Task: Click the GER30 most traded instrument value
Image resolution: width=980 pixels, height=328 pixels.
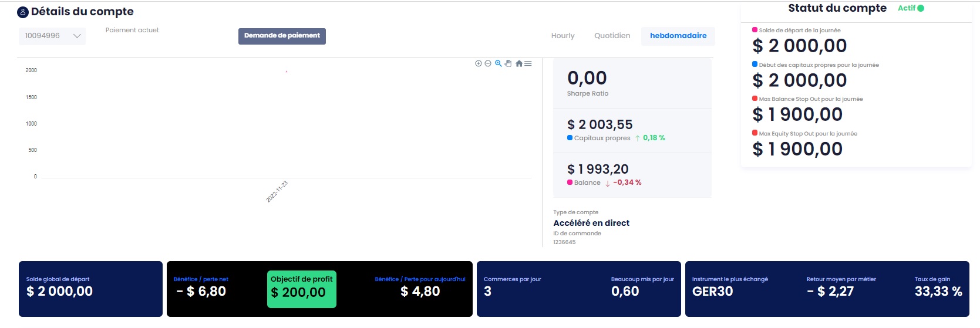Action: 712,292
